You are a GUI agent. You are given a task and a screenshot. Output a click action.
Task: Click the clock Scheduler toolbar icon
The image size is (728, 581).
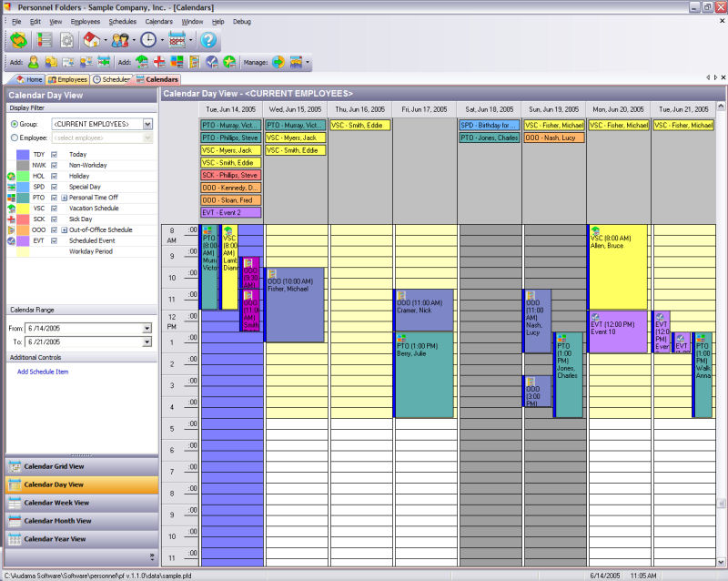[147, 40]
